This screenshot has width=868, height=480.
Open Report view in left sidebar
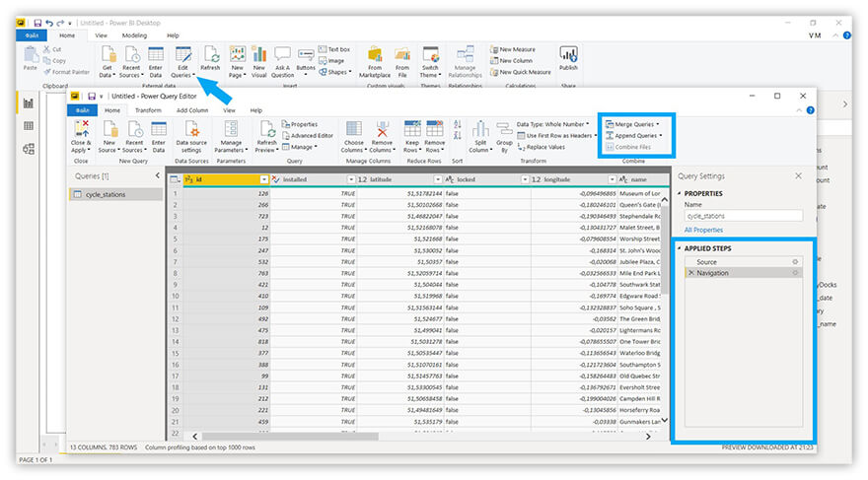pyautogui.click(x=29, y=103)
